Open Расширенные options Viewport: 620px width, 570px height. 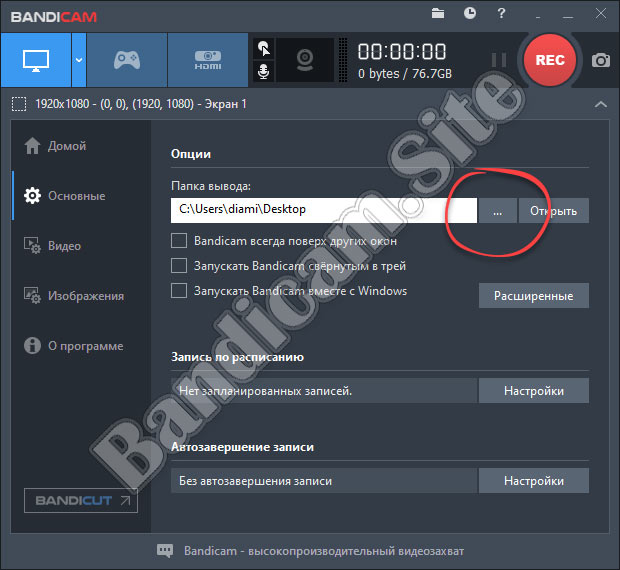point(534,295)
